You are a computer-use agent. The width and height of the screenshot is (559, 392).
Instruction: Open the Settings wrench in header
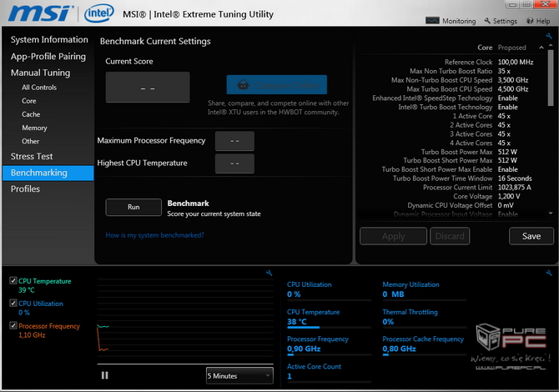487,21
